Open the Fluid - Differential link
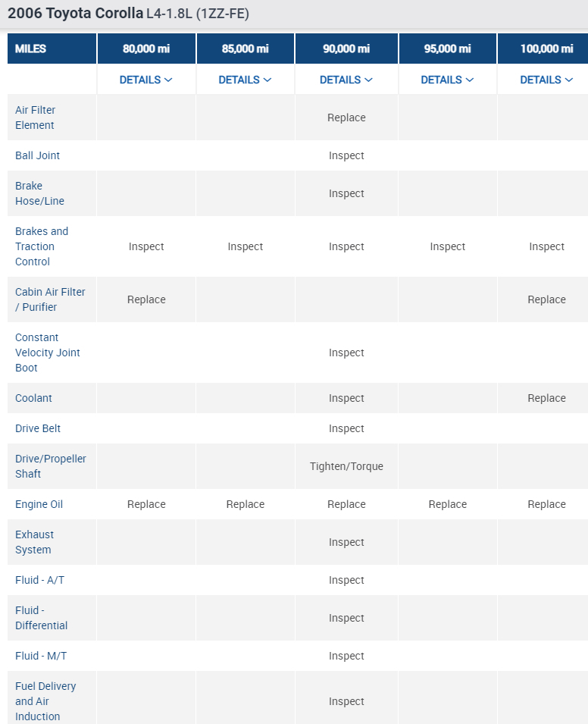This screenshot has width=588, height=724. (41, 618)
